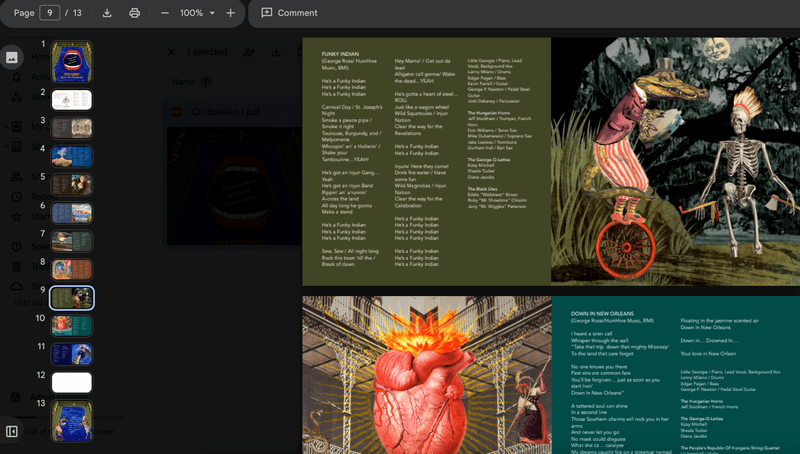Click the Comment button
Viewport: 800px width, 454px height.
coord(289,13)
